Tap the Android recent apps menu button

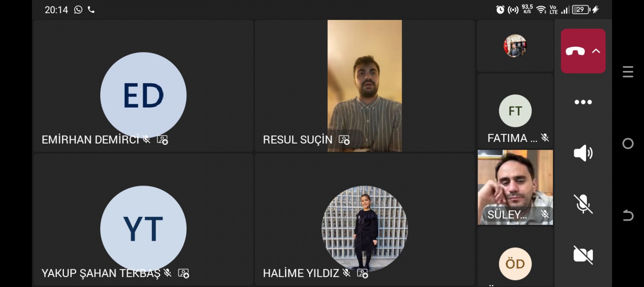pyautogui.click(x=628, y=72)
